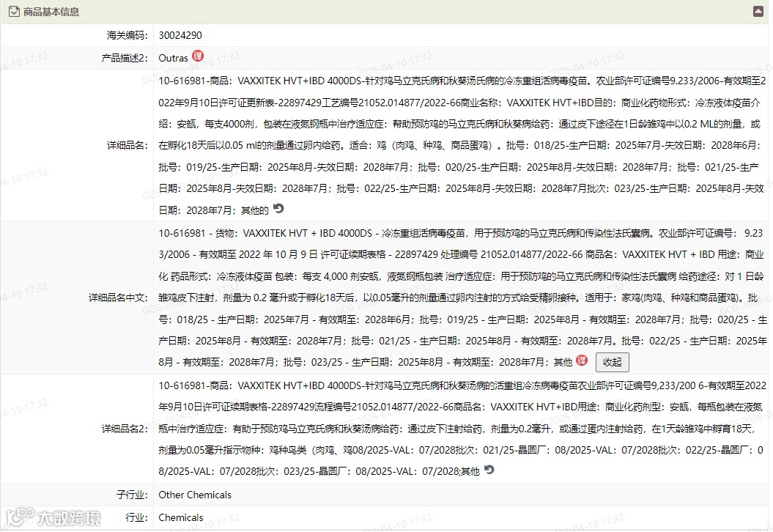Click the Outras product description value
The height and width of the screenshot is (532, 773).
(173, 58)
